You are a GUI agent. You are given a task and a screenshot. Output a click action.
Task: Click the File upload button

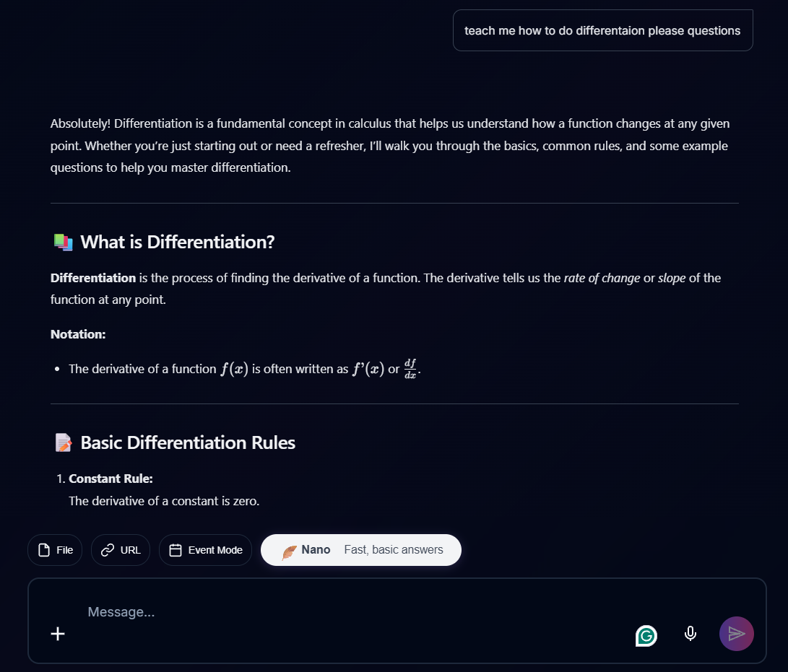click(x=55, y=549)
